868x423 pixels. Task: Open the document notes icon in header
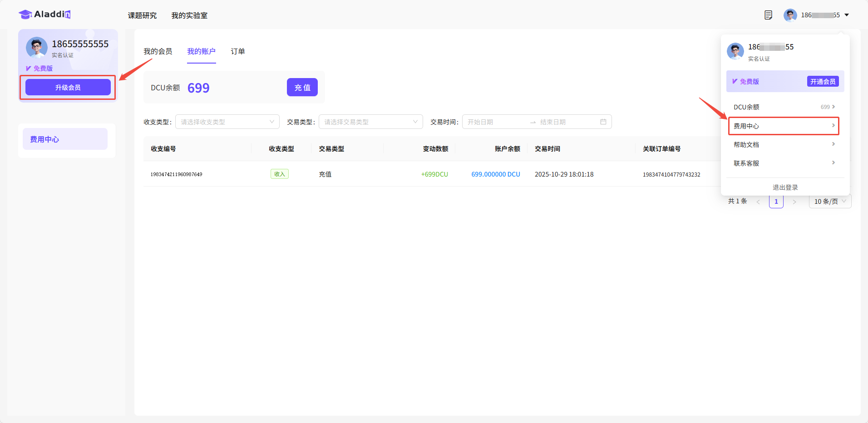tap(768, 15)
